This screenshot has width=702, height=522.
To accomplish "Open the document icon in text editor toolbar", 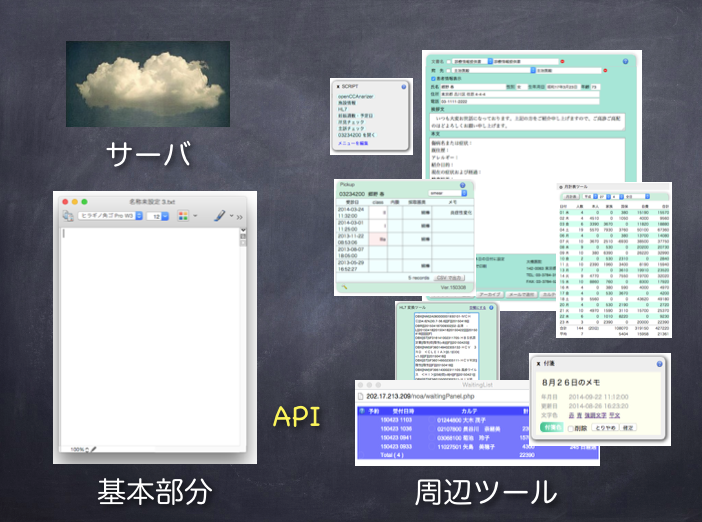I will pyautogui.click(x=68, y=216).
